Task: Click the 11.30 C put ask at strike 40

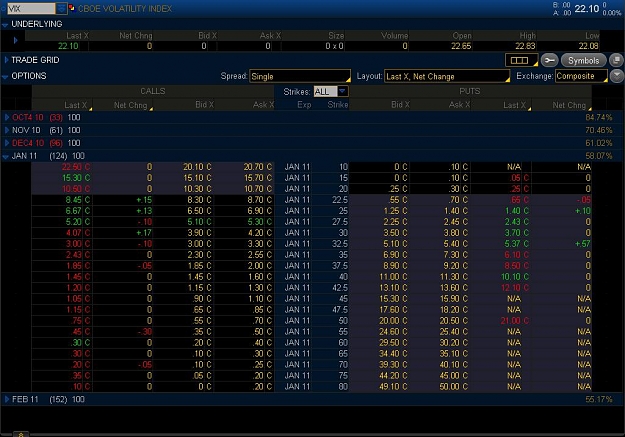Action: pyautogui.click(x=454, y=276)
